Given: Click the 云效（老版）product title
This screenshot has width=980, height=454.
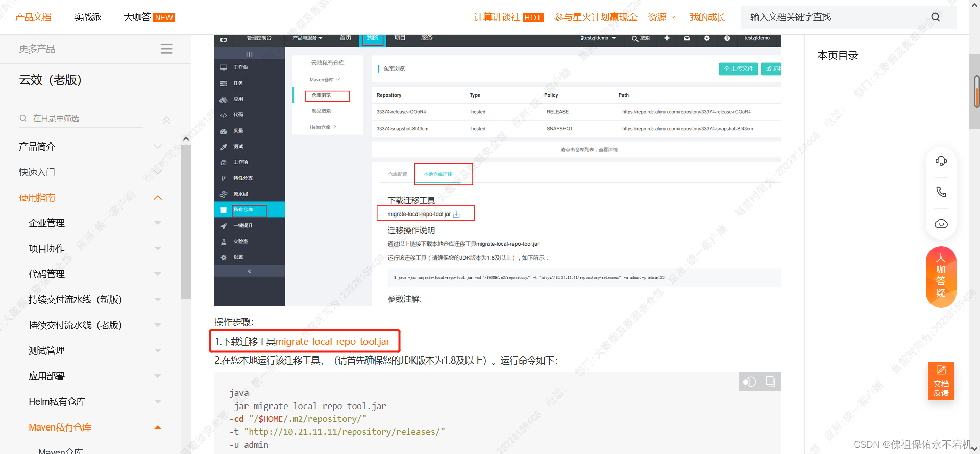Looking at the screenshot, I should (50, 80).
